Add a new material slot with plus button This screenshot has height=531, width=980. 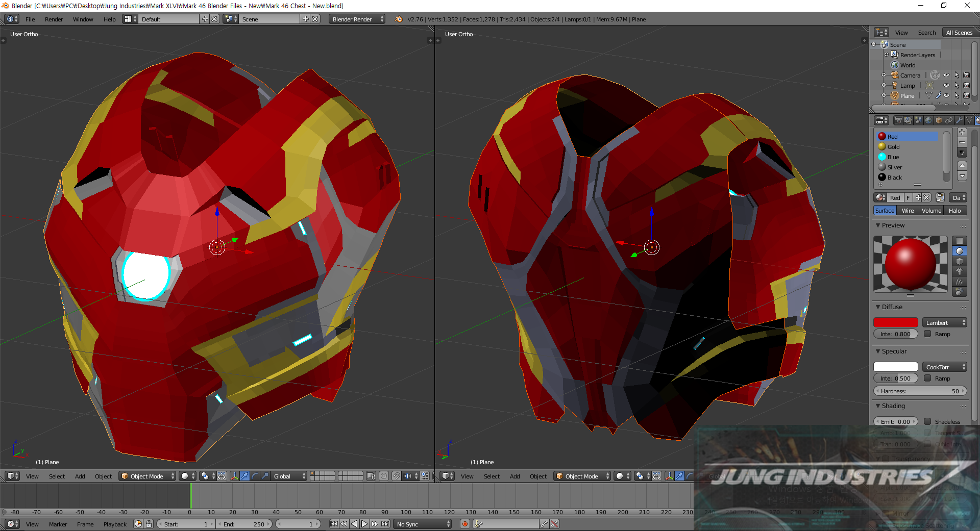(962, 132)
